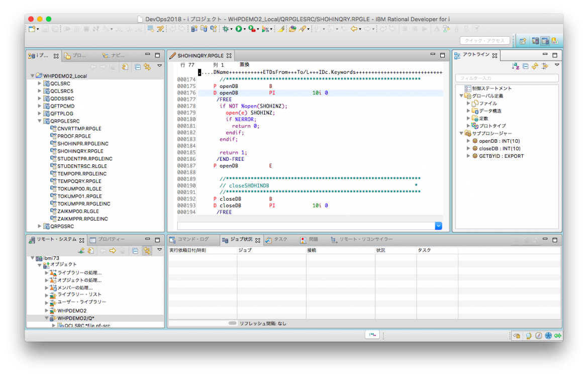Click the Debug bug icon in toolbar
This screenshot has height=377, width=588.
[226, 29]
